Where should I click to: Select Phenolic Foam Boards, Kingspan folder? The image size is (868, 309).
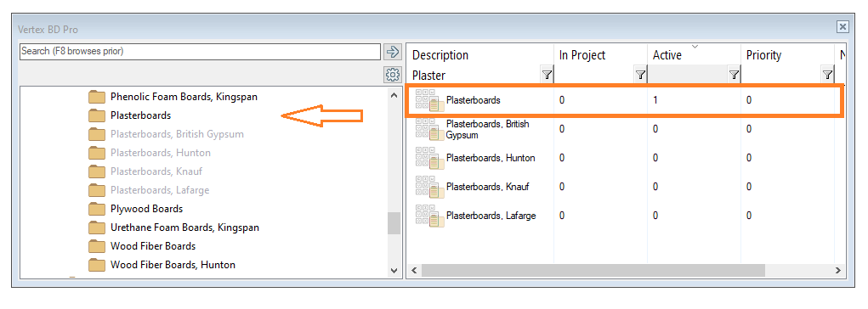click(184, 97)
